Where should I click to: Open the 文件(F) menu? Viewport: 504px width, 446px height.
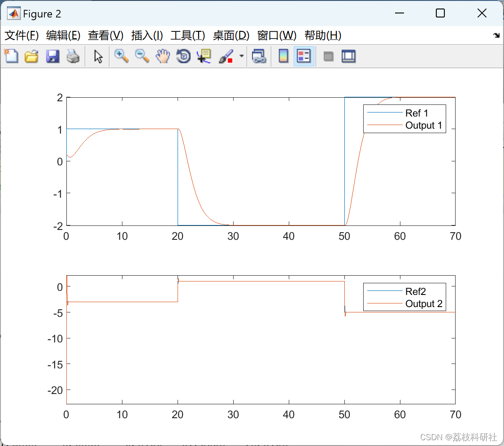pyautogui.click(x=22, y=35)
